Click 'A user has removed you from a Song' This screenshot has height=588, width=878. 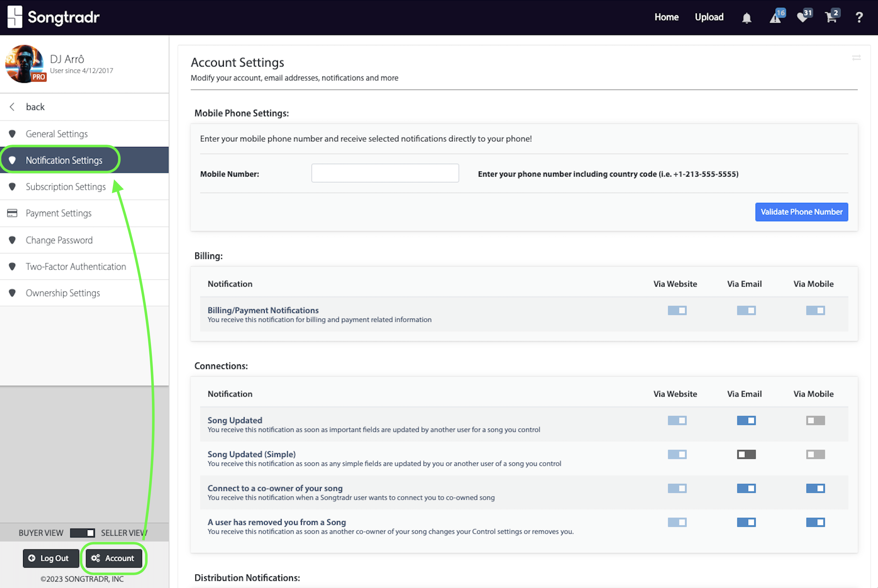click(x=277, y=522)
